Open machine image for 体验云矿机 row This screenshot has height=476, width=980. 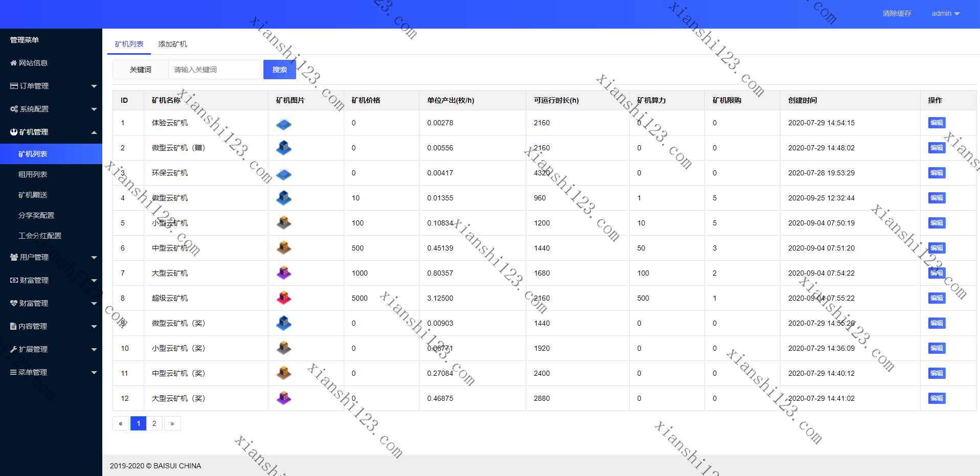tap(284, 124)
